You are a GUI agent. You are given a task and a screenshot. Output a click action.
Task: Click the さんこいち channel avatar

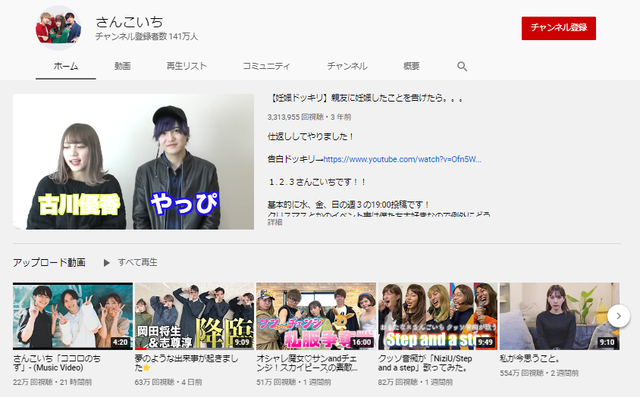[58, 28]
